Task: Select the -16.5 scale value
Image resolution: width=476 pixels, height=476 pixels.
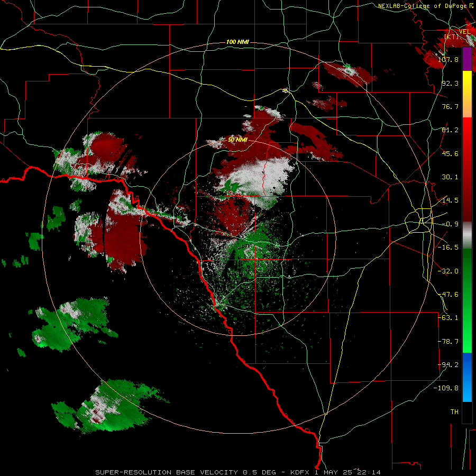Action: 448,248
